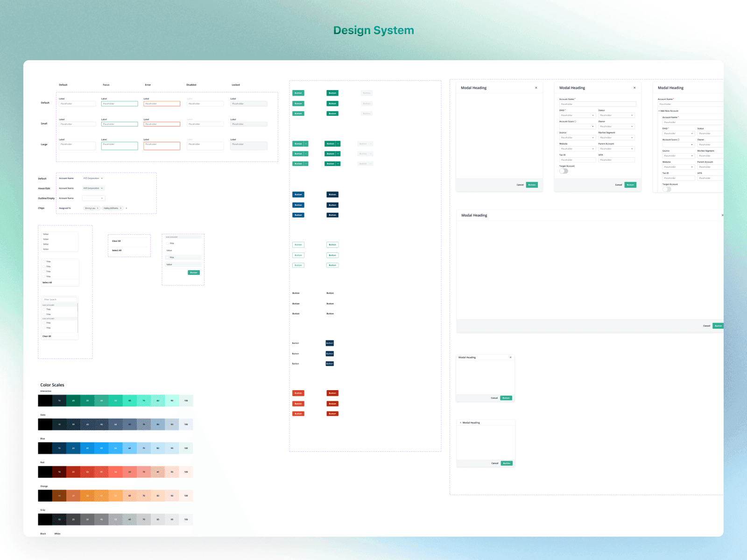Expand the Assigned To chips dropdown arrow
Image resolution: width=747 pixels, height=560 pixels.
point(127,208)
